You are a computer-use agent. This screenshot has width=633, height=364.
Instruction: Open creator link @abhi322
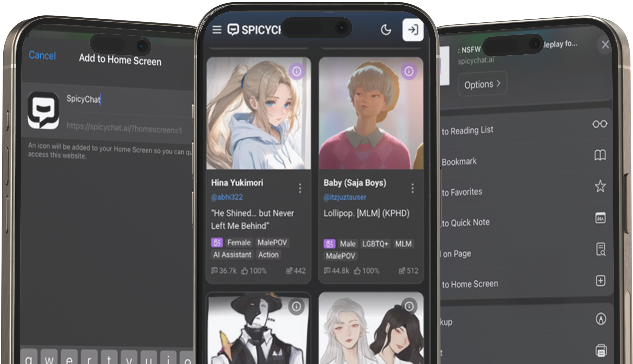227,197
